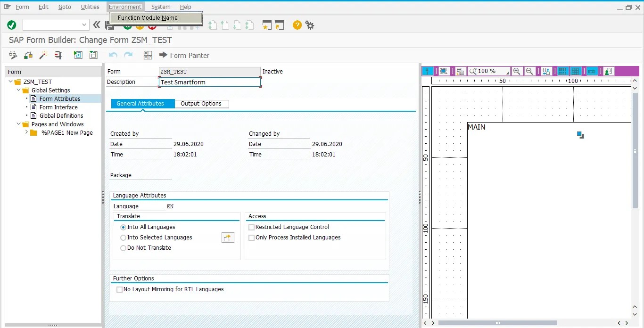Check No Layout Mirroring for RTL Languages
Screen dimensions: 644x328
pos(120,289)
